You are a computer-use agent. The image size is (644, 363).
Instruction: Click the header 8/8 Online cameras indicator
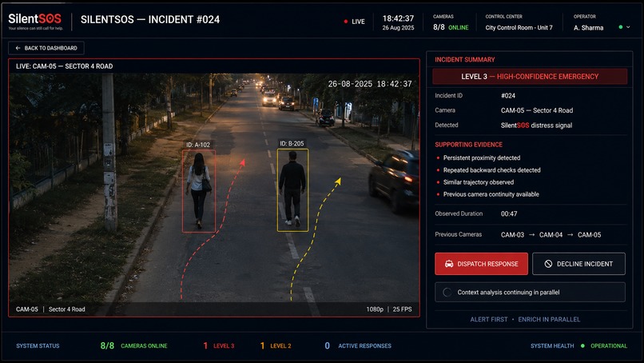click(451, 27)
